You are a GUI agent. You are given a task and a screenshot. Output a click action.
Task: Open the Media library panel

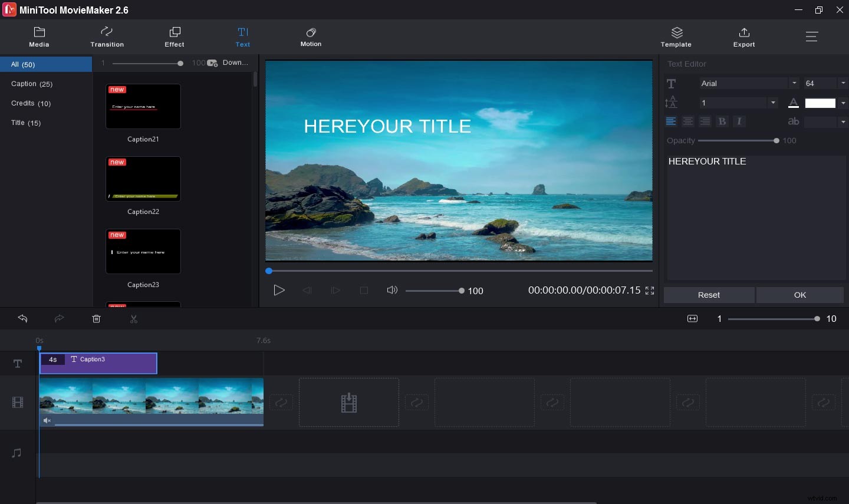[39, 37]
